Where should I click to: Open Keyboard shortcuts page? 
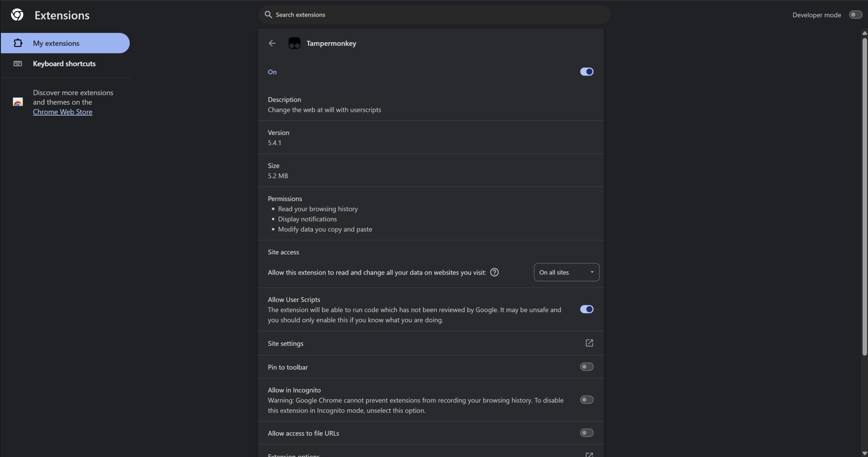(64, 64)
